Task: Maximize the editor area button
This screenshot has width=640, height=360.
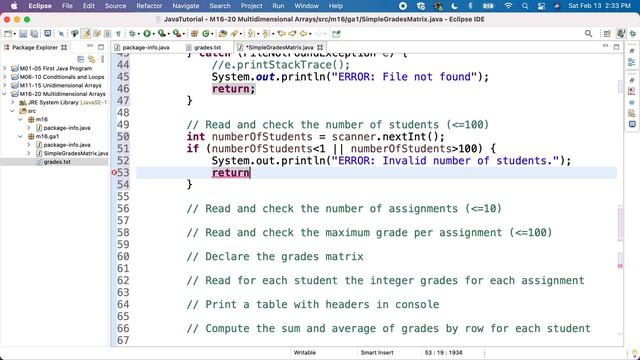Action: click(616, 47)
